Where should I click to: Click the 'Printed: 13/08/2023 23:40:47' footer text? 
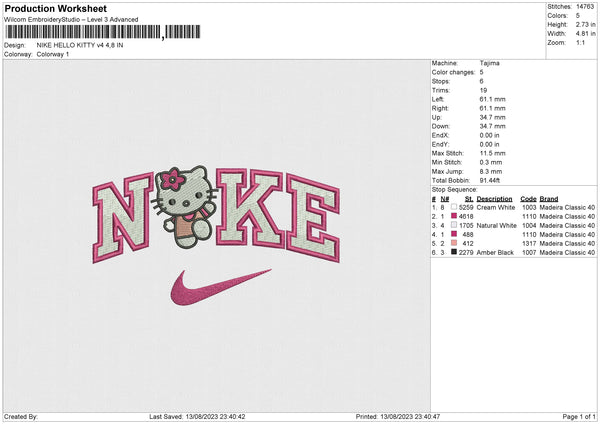tap(398, 416)
